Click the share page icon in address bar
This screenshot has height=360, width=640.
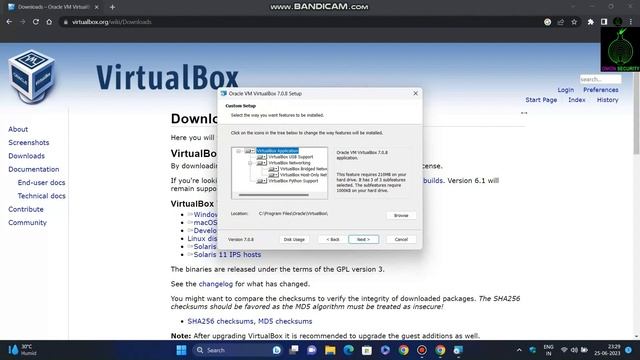tap(560, 22)
